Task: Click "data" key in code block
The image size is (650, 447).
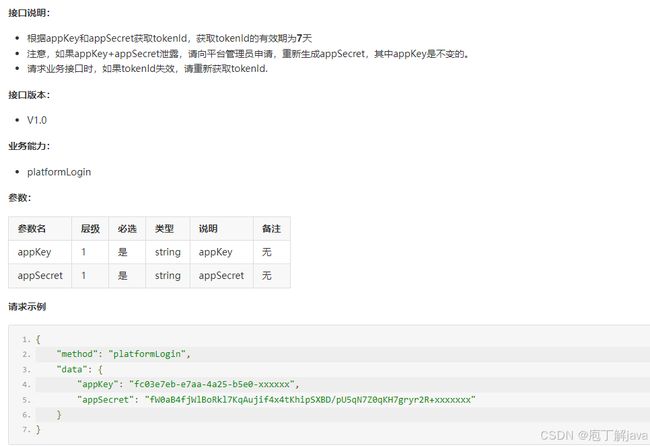Action: point(72,369)
